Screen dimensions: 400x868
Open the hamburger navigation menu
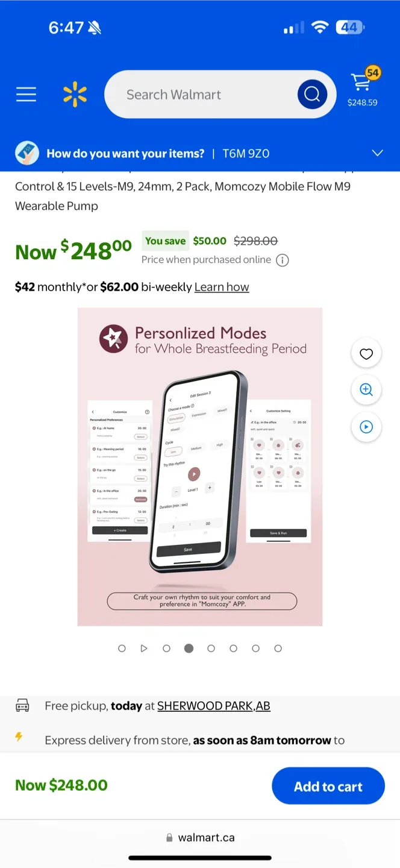[x=26, y=94]
